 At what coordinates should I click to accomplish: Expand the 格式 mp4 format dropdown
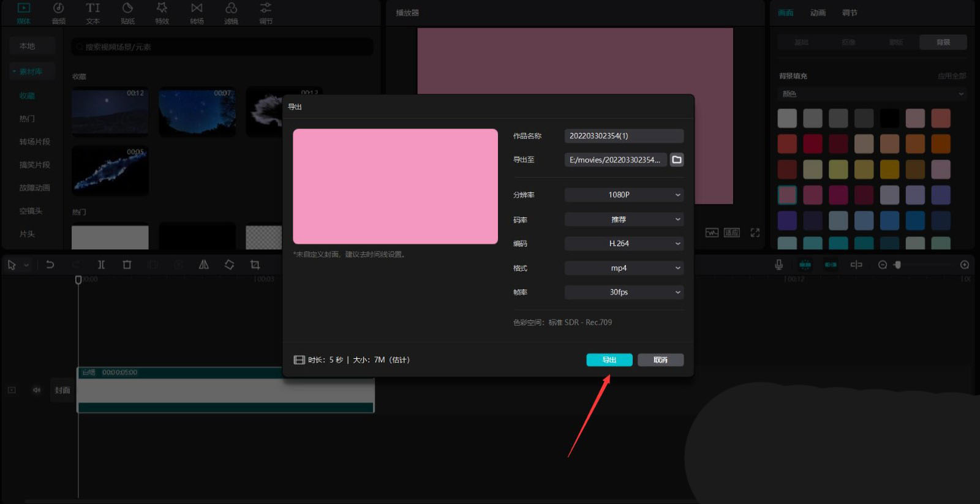[624, 268]
